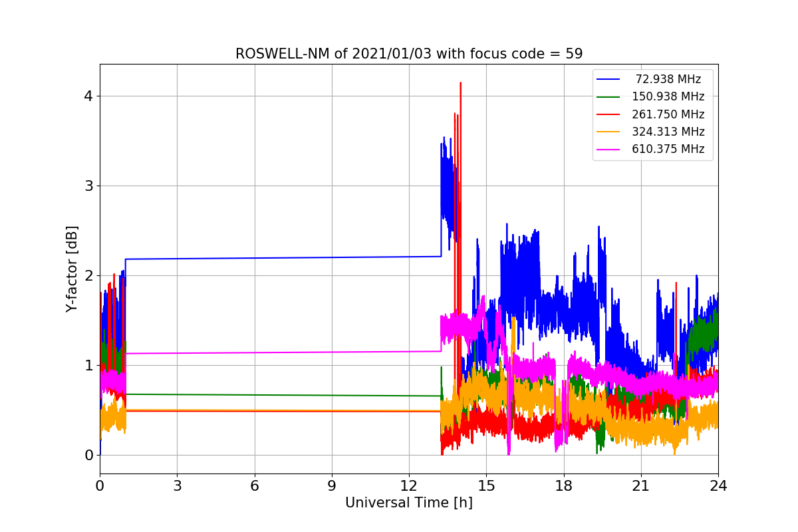
Task: Click y-axis tick label 0 beside the plot
Action: click(88, 455)
